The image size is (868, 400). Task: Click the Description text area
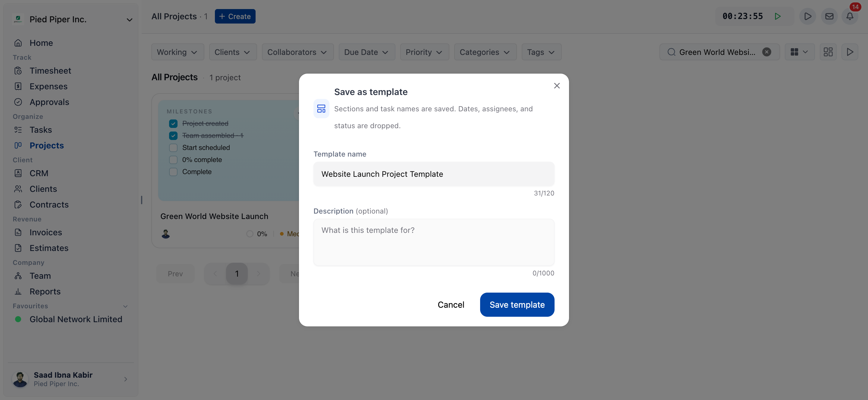[434, 242]
